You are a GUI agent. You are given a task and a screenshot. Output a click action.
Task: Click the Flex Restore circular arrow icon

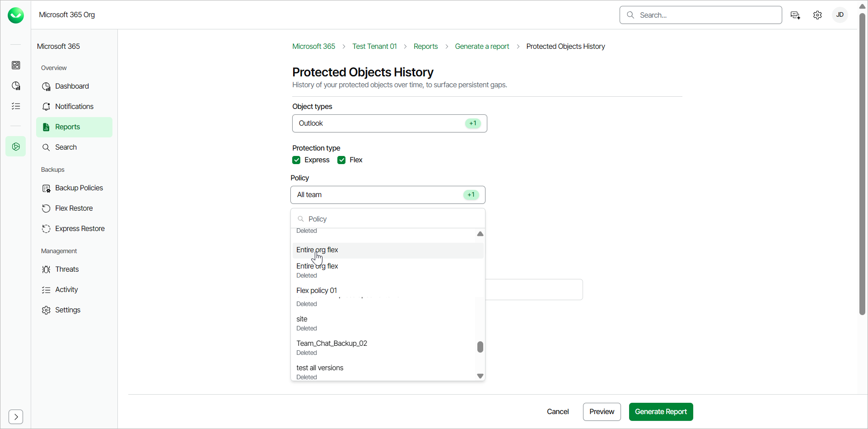click(46, 208)
